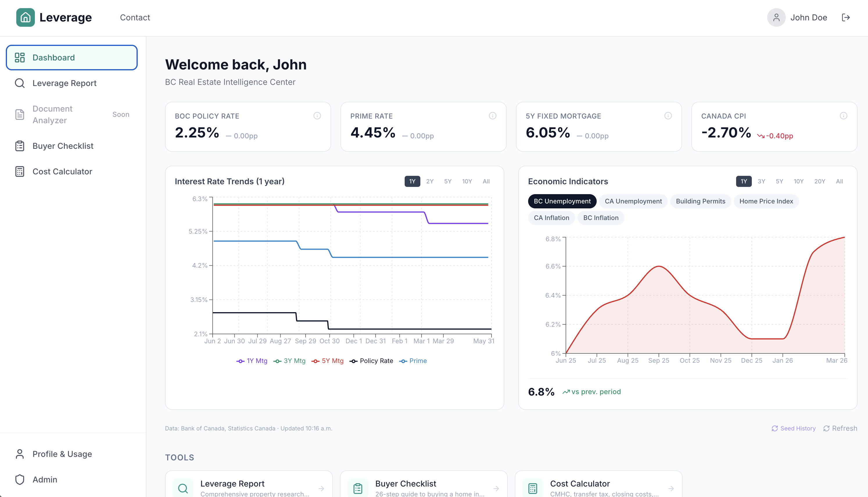Click the logout icon in header

[846, 17]
